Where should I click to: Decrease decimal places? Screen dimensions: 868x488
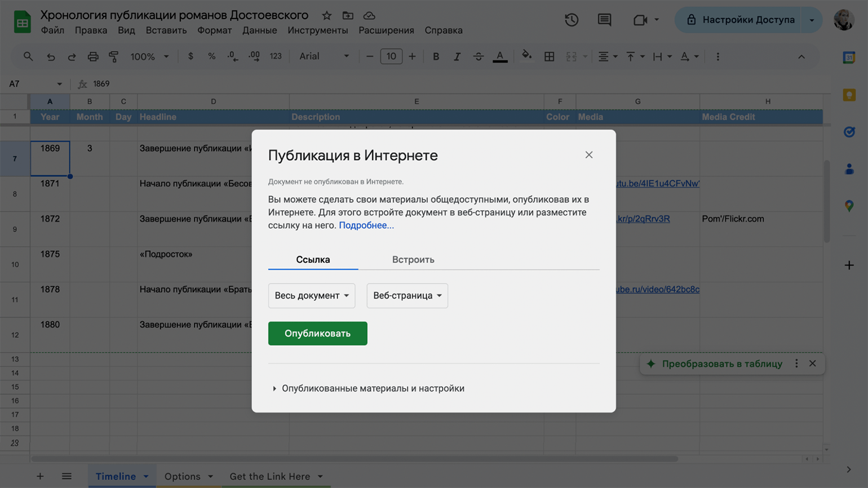232,56
